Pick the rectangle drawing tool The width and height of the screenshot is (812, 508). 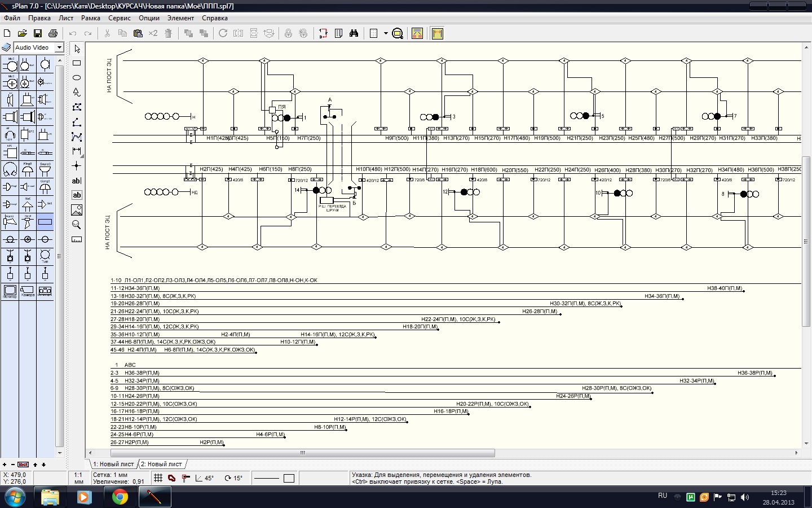(x=77, y=63)
